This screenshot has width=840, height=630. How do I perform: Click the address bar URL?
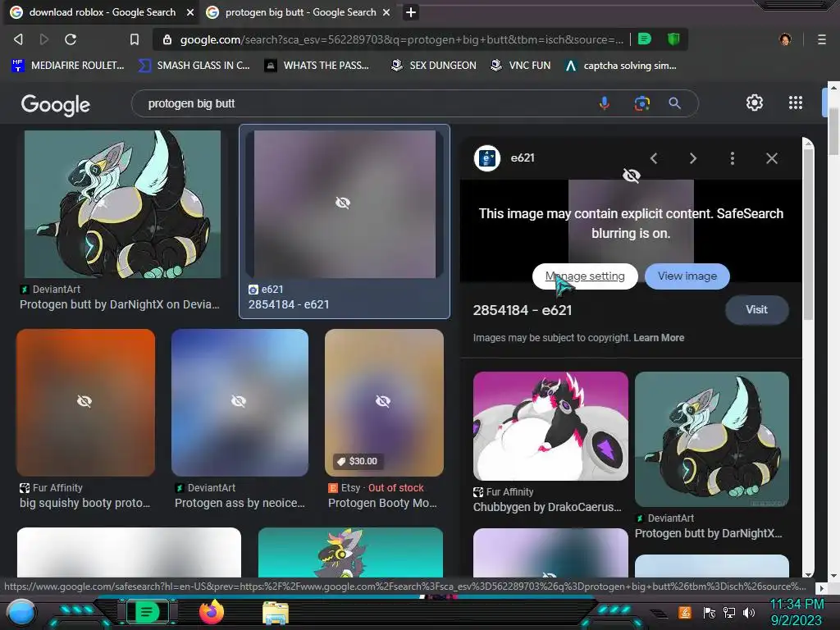[x=402, y=39]
